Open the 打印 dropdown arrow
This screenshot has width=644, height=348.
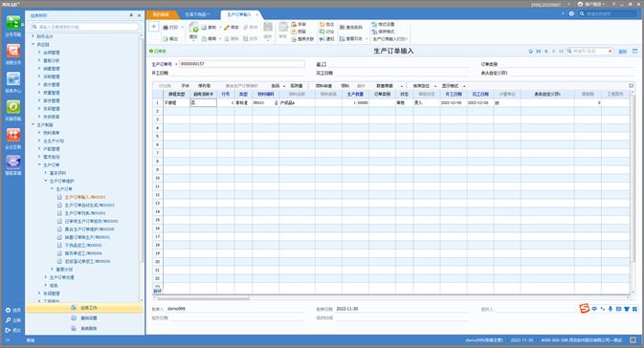point(183,28)
